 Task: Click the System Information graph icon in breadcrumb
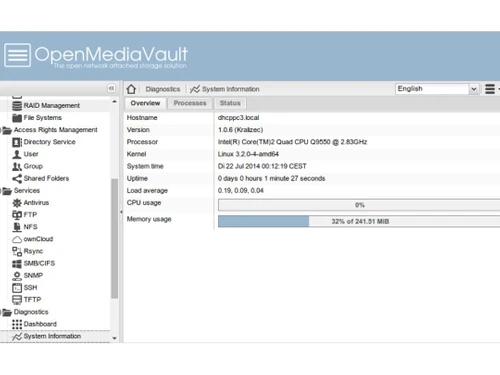tap(195, 89)
